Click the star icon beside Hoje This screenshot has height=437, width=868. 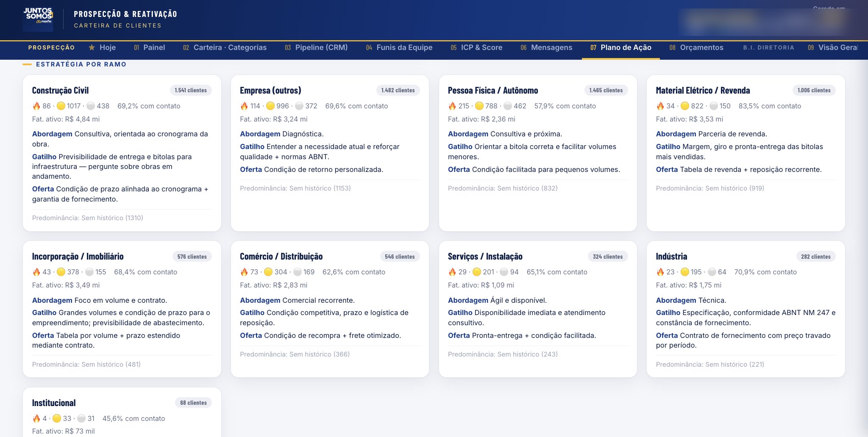(92, 47)
